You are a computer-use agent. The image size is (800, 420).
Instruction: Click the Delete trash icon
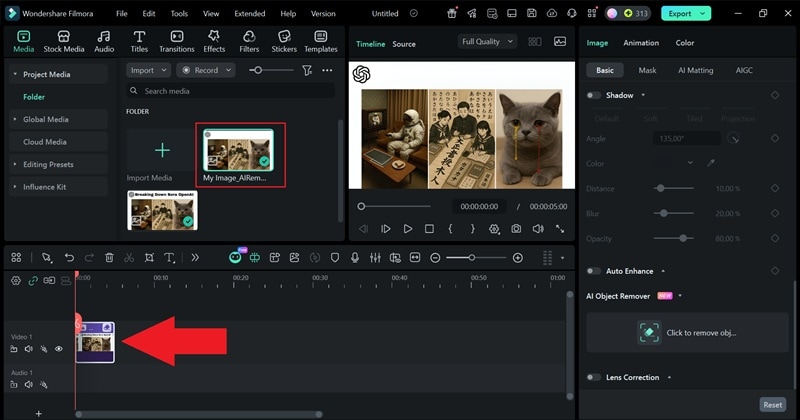coord(109,258)
